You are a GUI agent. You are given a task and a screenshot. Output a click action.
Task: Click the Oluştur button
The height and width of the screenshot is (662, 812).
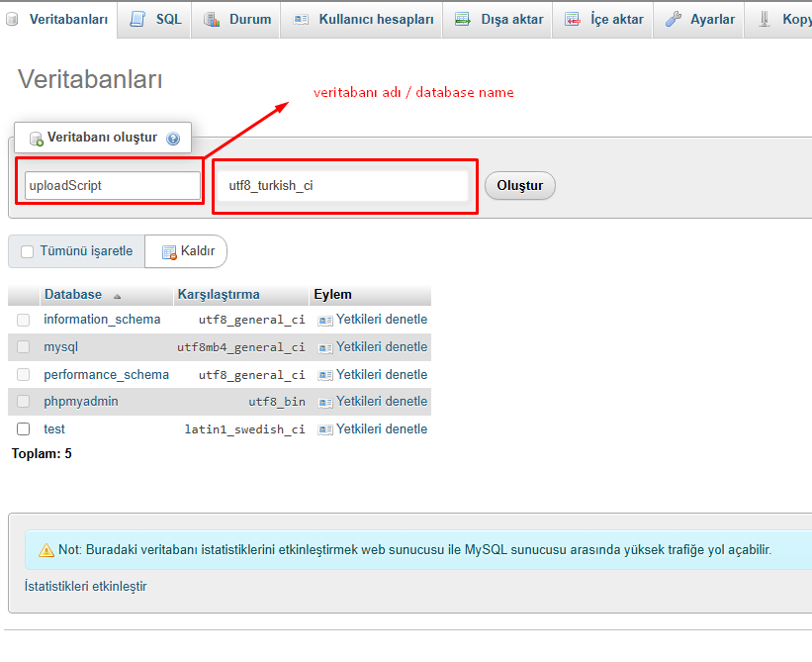coord(520,185)
